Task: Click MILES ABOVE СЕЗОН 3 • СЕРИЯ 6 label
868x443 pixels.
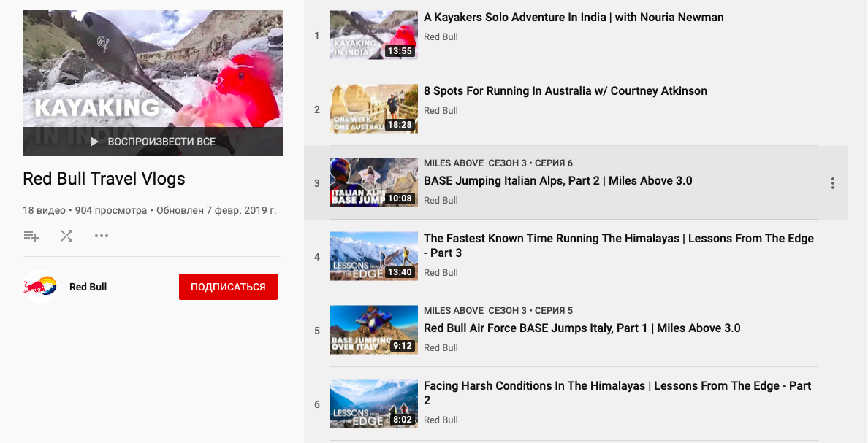Action: point(498,163)
